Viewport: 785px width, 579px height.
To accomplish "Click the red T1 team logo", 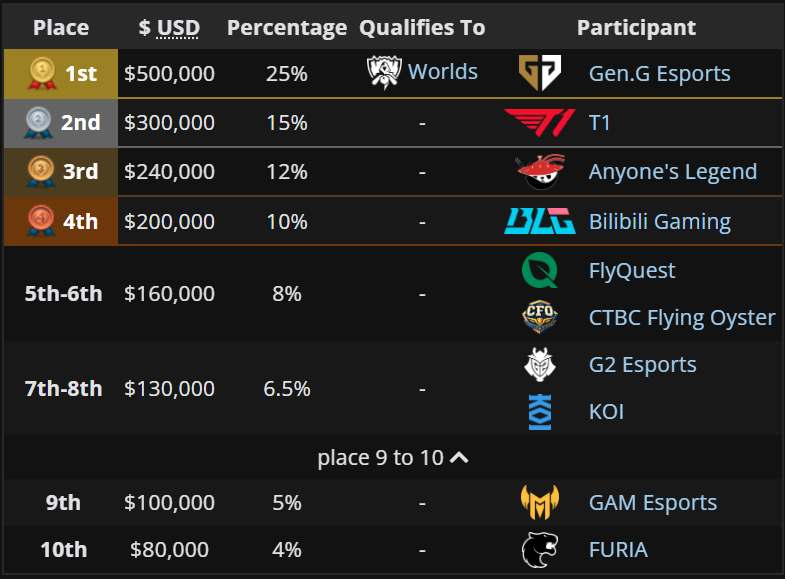I will (x=540, y=123).
